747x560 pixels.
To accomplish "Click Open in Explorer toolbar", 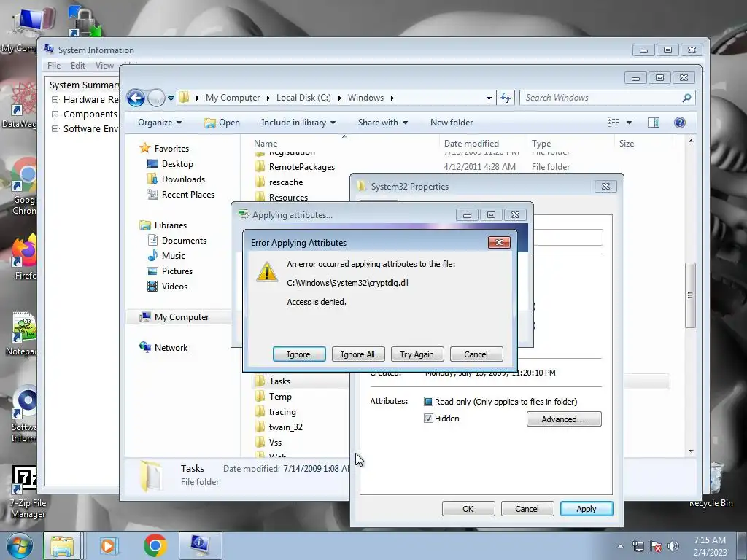I will pyautogui.click(x=222, y=122).
